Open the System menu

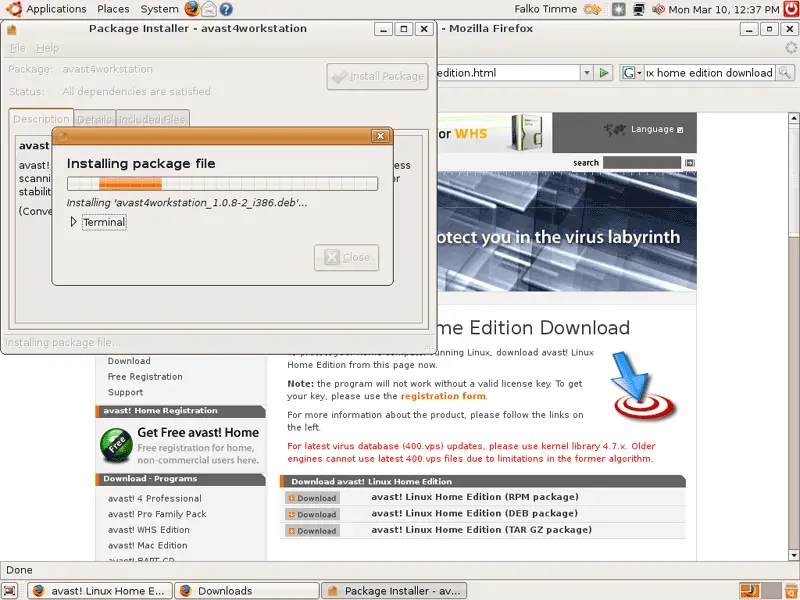[159, 9]
